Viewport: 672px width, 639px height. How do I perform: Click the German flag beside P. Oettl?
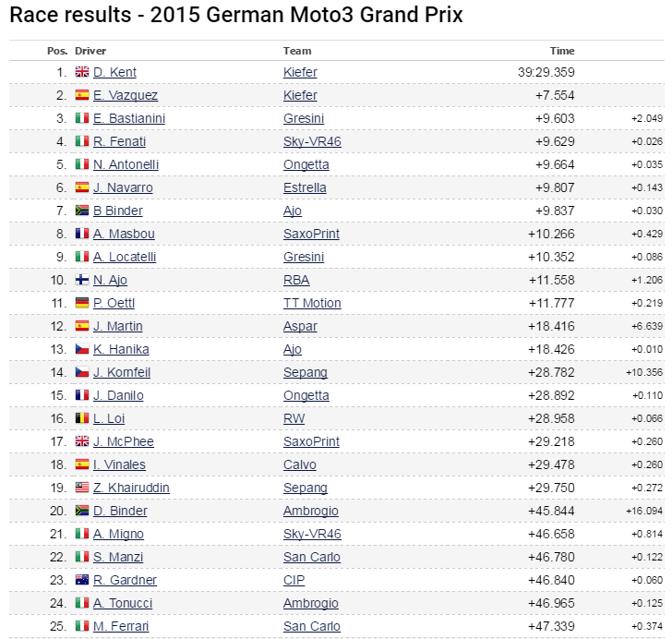(82, 303)
